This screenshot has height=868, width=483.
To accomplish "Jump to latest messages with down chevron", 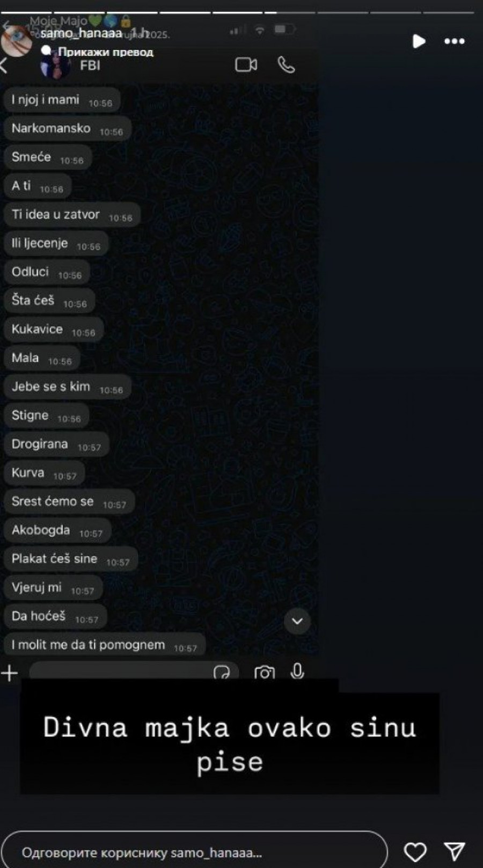I will coord(297,621).
